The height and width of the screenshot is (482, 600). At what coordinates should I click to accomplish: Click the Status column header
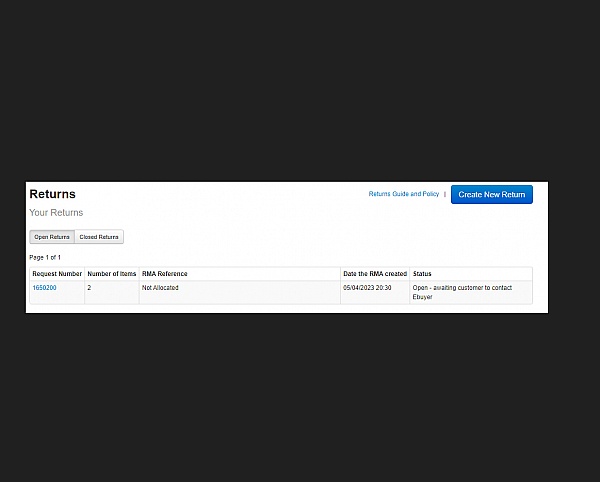click(x=471, y=274)
